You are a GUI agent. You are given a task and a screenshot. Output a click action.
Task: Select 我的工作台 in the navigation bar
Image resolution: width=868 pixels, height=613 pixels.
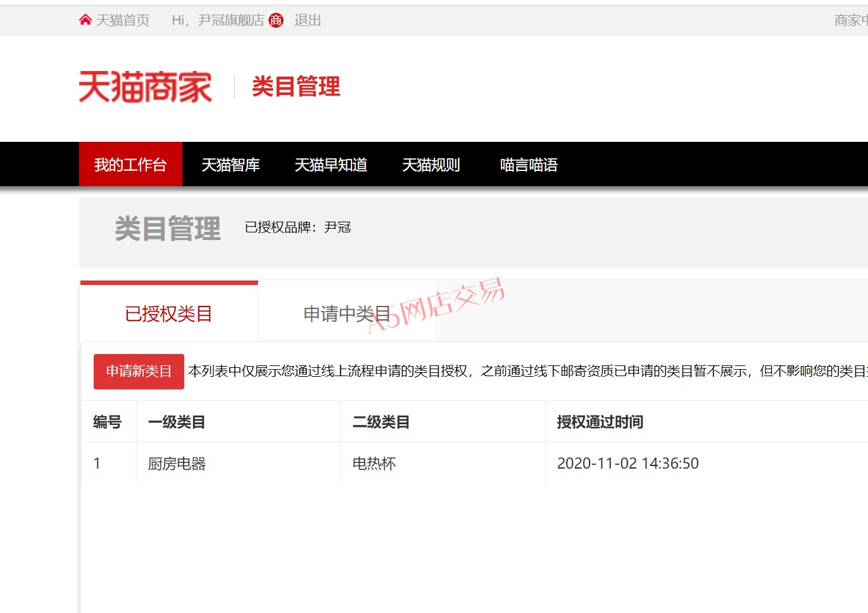coord(130,165)
